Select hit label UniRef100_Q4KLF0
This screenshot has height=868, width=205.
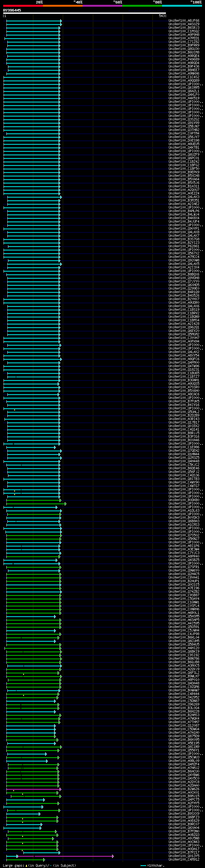(x=184, y=95)
